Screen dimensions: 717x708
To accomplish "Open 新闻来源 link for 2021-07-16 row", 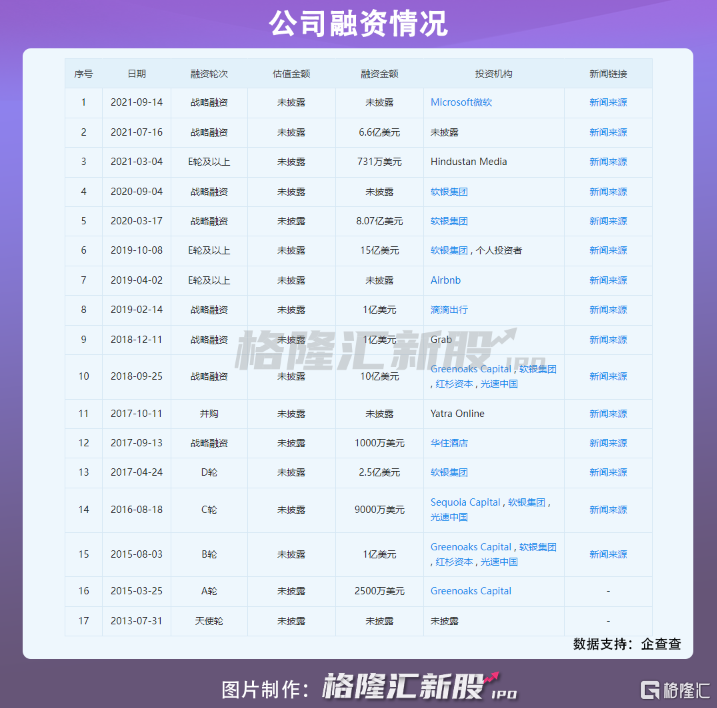I will (608, 132).
